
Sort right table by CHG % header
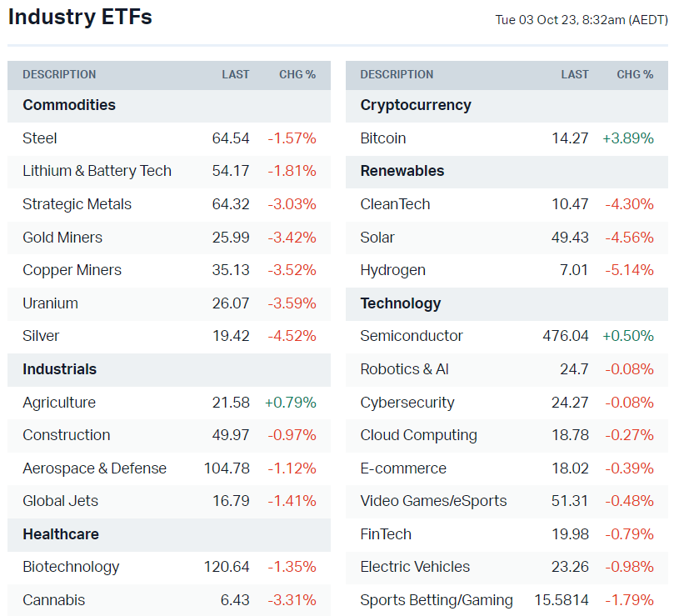[635, 74]
